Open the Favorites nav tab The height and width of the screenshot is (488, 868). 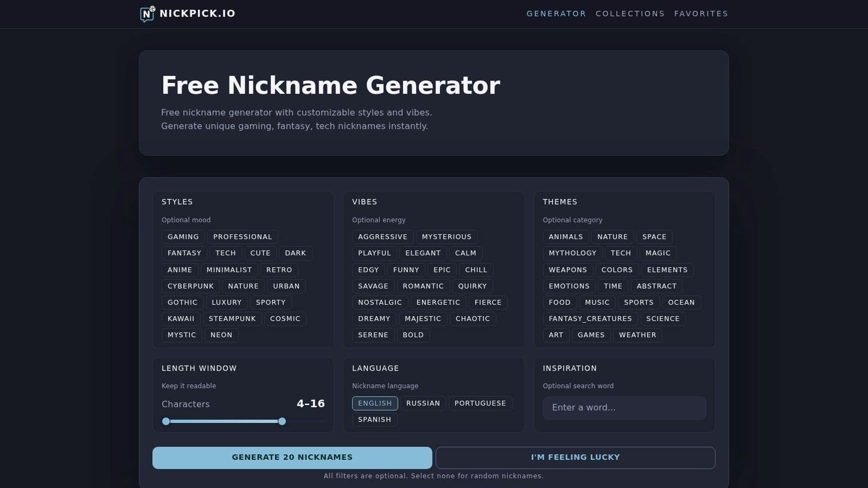701,14
